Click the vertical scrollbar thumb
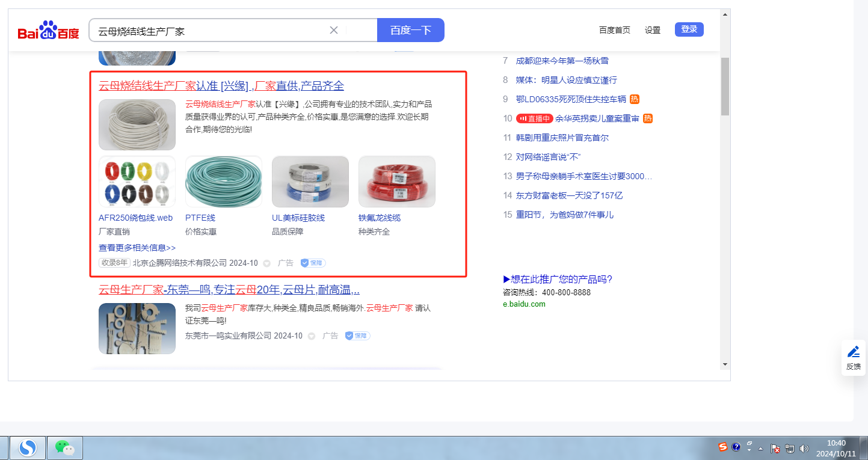Viewport: 868px width, 460px height. pos(725,86)
